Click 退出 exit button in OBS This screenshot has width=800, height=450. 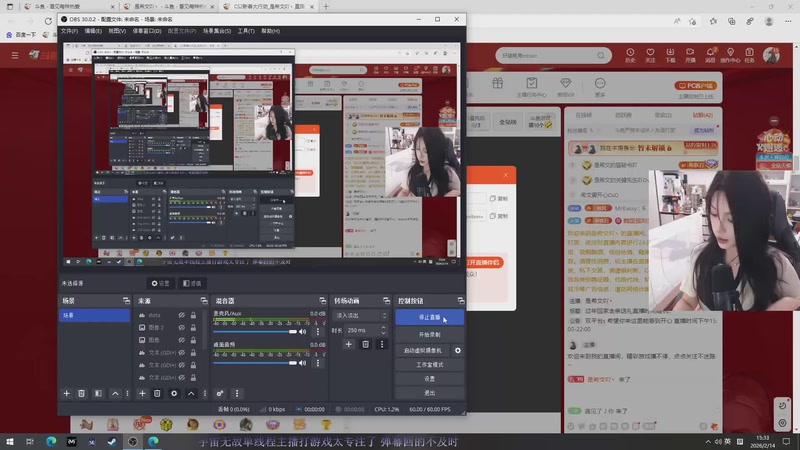coord(430,393)
